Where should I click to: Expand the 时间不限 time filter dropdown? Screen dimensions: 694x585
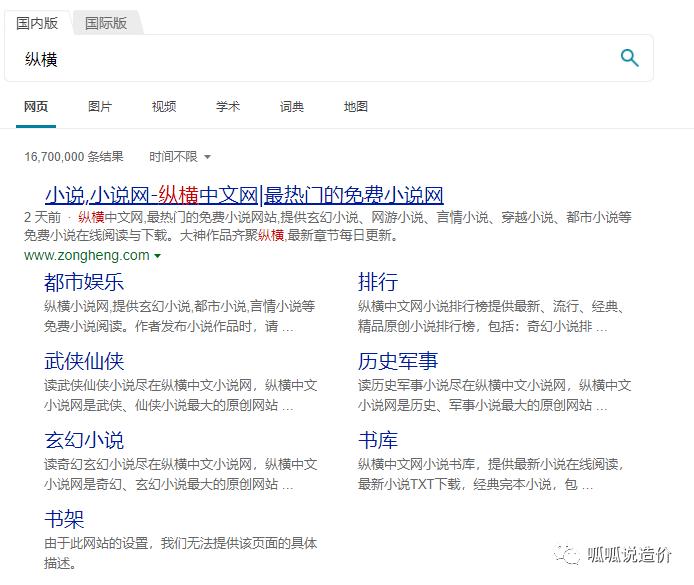tap(180, 157)
